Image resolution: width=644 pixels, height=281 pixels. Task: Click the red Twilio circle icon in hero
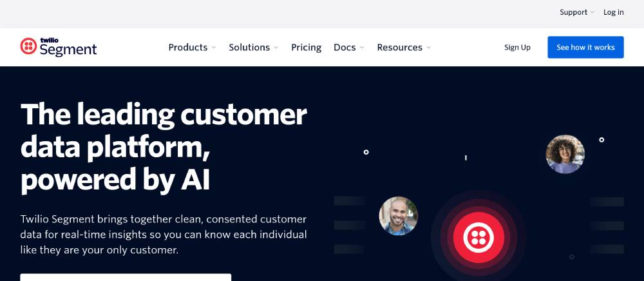tap(478, 237)
